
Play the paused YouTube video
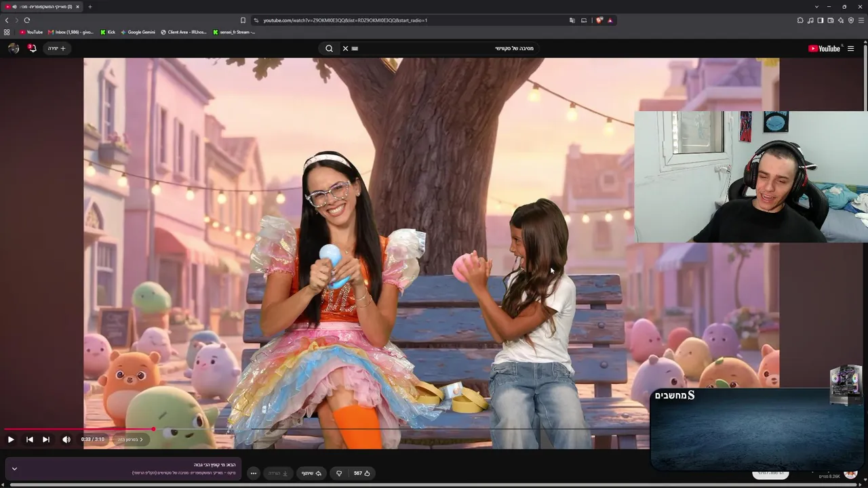coord(11,439)
